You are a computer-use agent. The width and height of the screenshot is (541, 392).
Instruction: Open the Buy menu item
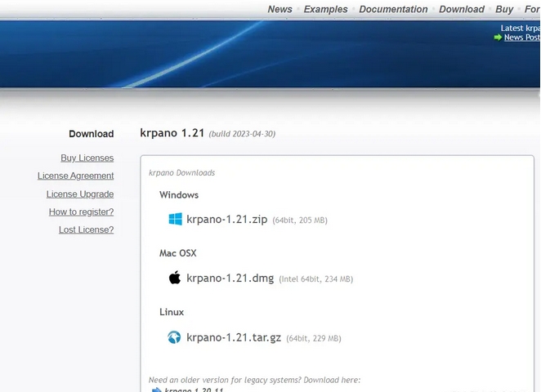click(504, 9)
